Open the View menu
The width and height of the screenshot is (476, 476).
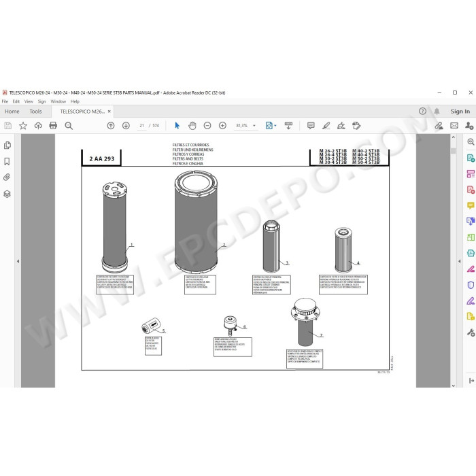point(29,101)
